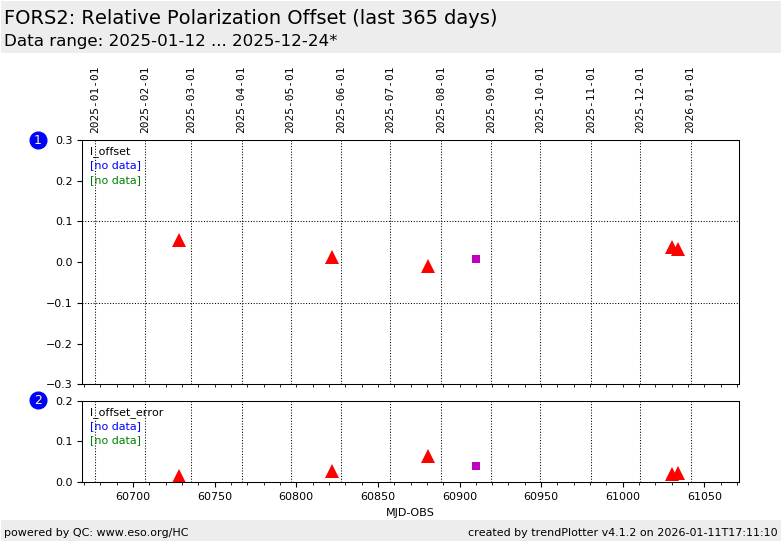The height and width of the screenshot is (542, 782).
Task: Select the magenta square in l_offset plot
Action: coord(476,259)
